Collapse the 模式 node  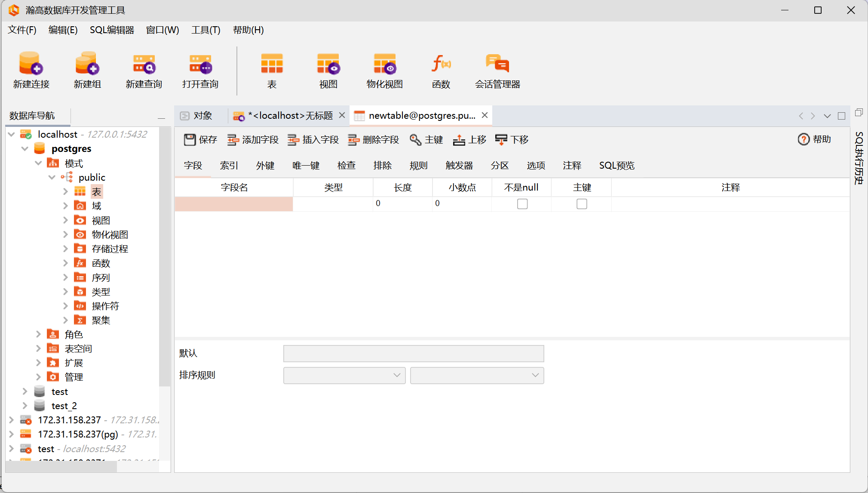[39, 163]
